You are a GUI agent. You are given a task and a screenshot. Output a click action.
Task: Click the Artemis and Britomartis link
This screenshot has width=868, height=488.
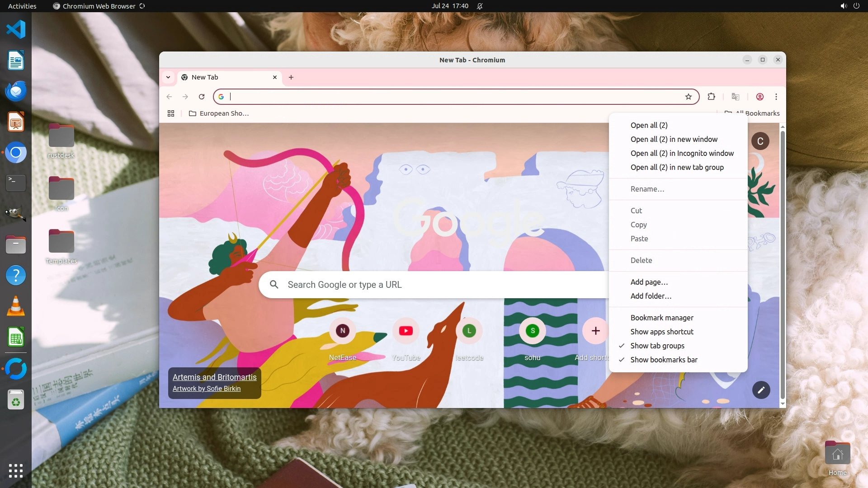click(x=214, y=377)
